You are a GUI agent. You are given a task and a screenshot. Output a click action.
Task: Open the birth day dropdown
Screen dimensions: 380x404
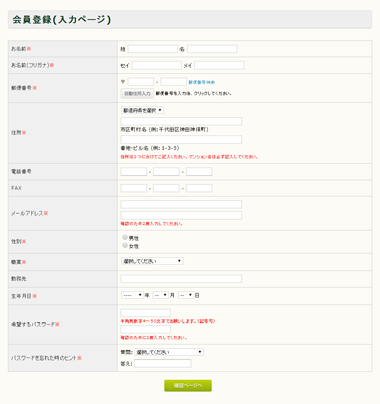(186, 295)
